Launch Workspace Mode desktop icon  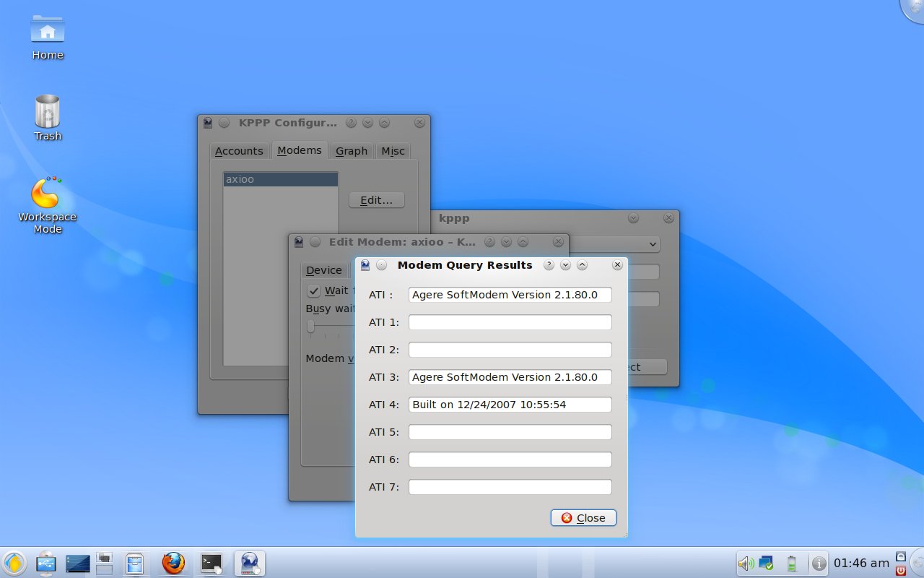[48, 206]
